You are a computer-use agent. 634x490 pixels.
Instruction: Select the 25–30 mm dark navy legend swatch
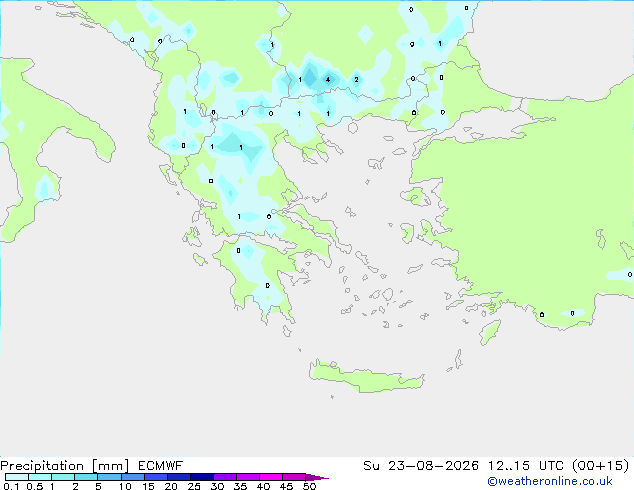(x=202, y=477)
